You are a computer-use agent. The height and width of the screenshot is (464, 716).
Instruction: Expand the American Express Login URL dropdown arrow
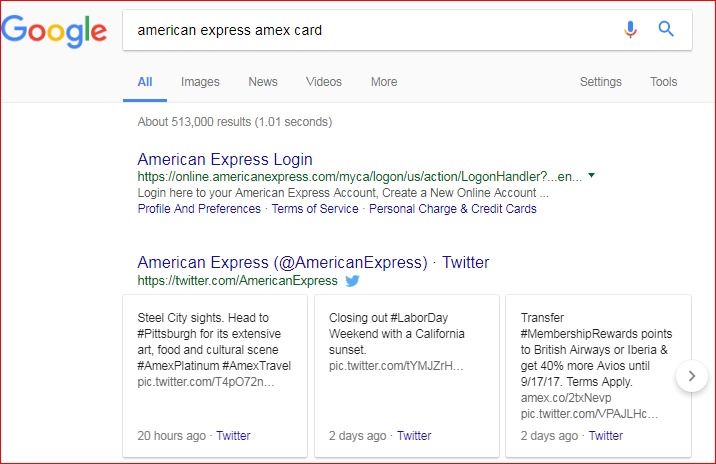click(x=591, y=175)
